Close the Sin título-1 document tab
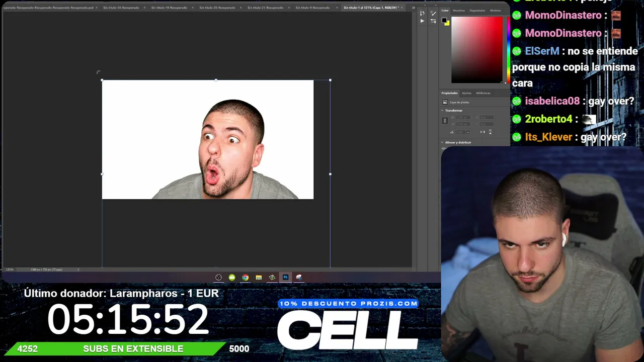The height and width of the screenshot is (362, 644). coord(403,8)
